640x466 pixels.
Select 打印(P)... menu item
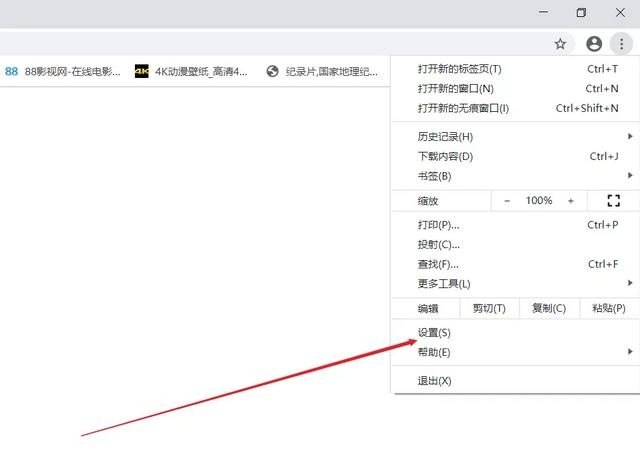(x=516, y=225)
